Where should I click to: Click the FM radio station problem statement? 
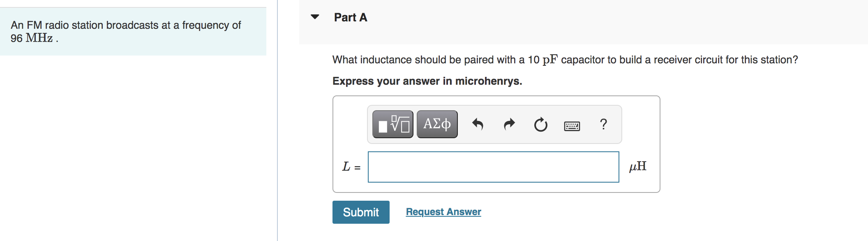point(126,31)
